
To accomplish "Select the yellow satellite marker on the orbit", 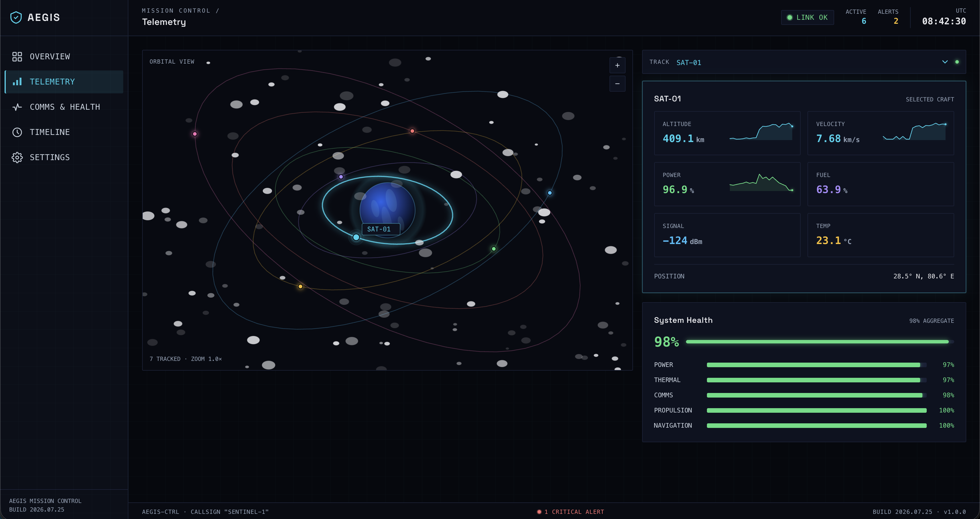I will pyautogui.click(x=301, y=287).
